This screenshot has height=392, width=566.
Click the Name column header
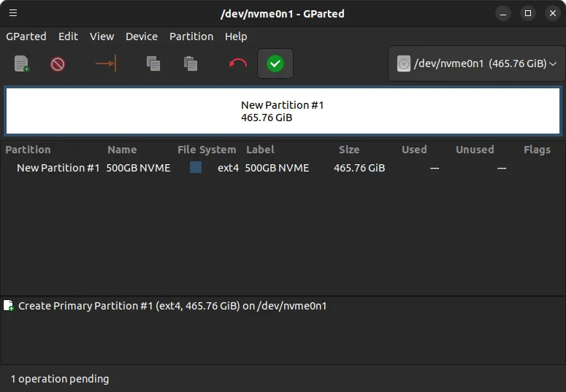122,150
